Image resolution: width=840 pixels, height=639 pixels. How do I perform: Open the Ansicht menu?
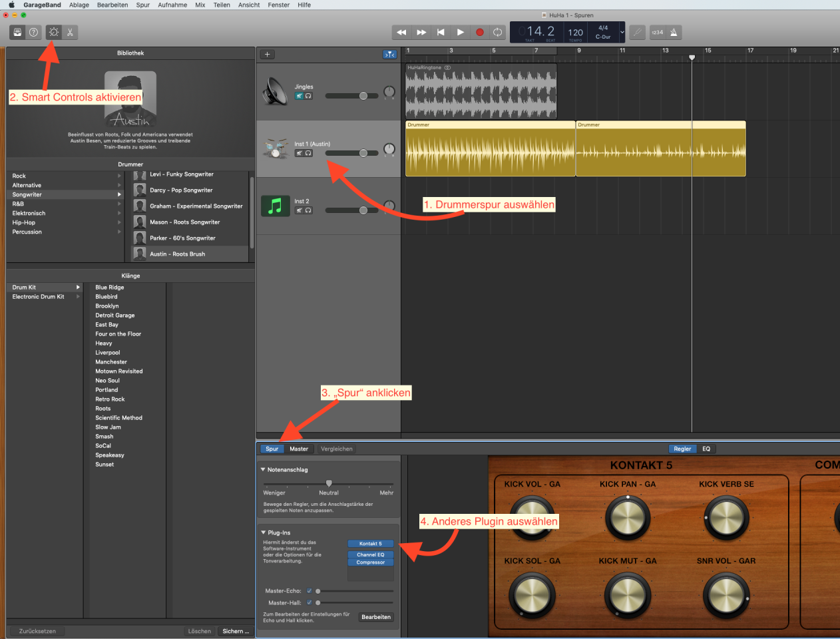(x=249, y=5)
